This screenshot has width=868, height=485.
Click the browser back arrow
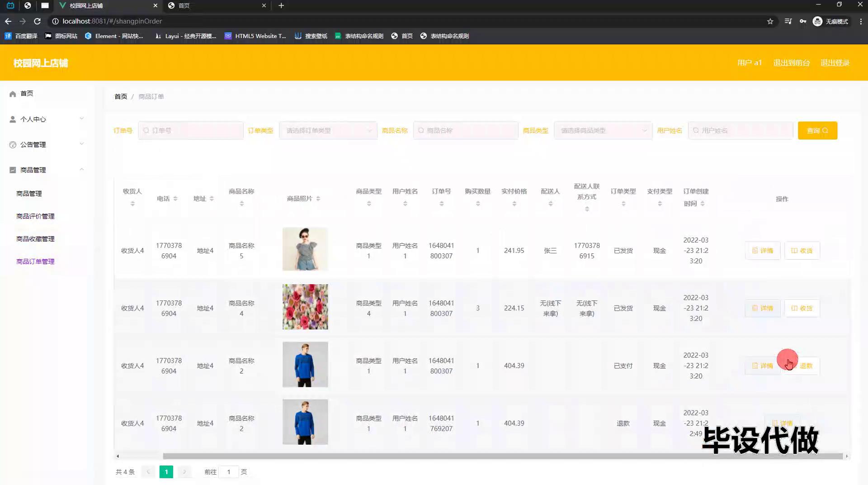pyautogui.click(x=8, y=21)
